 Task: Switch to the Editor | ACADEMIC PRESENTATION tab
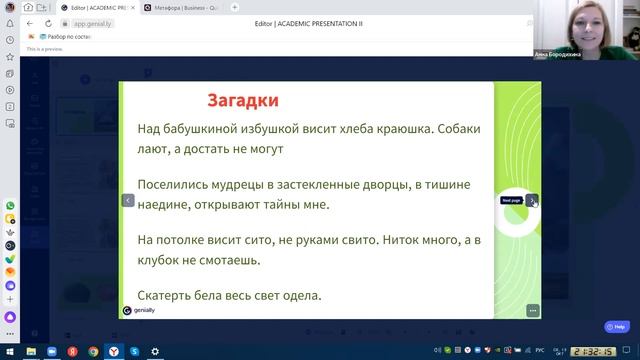[x=98, y=8]
